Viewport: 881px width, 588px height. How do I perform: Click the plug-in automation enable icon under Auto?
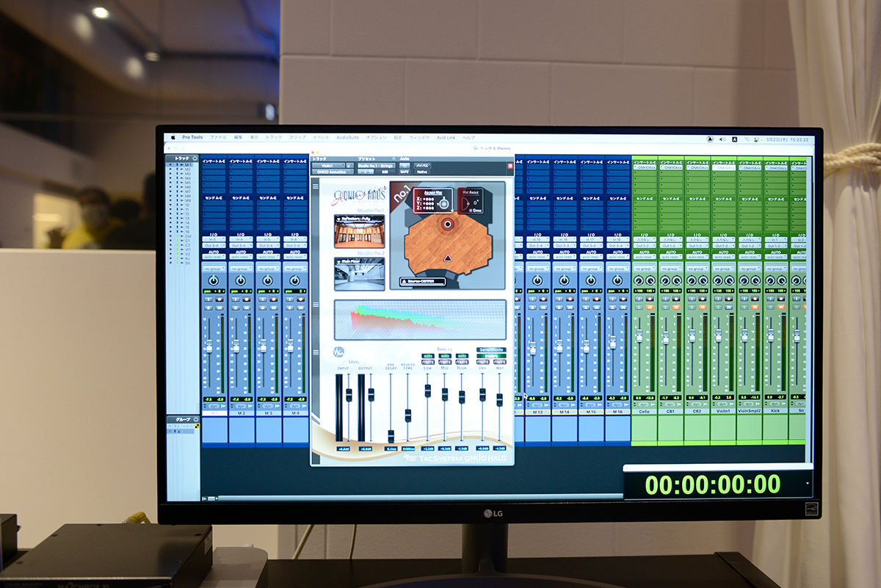405,166
